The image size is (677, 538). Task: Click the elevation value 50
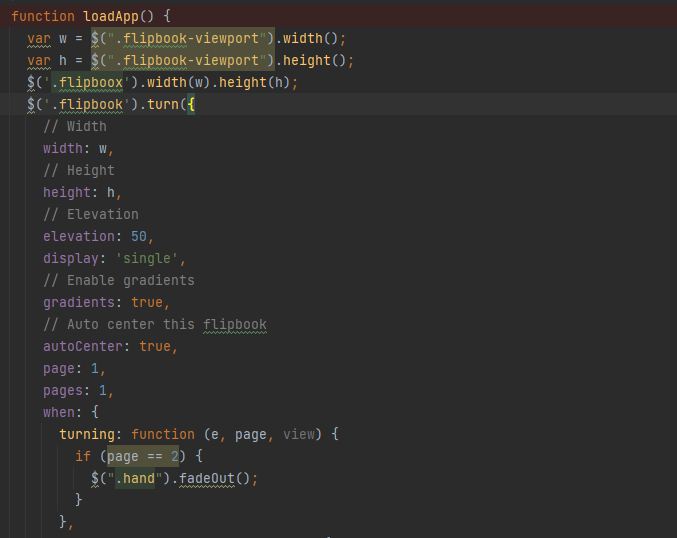pos(138,236)
